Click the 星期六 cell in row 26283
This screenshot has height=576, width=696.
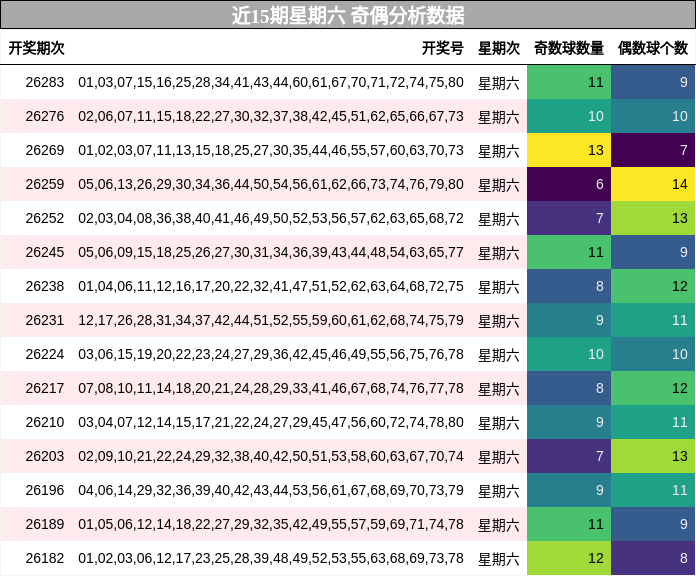[498, 83]
